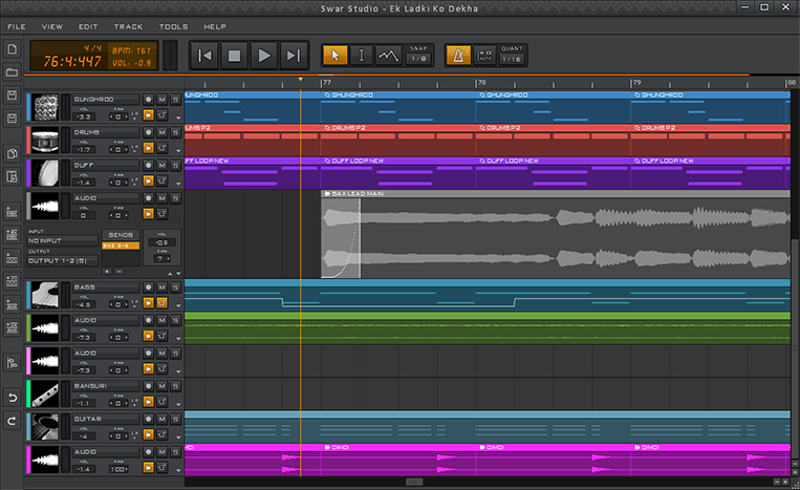Mute the Duff track
Screen dimensions: 800x490
coord(162,165)
